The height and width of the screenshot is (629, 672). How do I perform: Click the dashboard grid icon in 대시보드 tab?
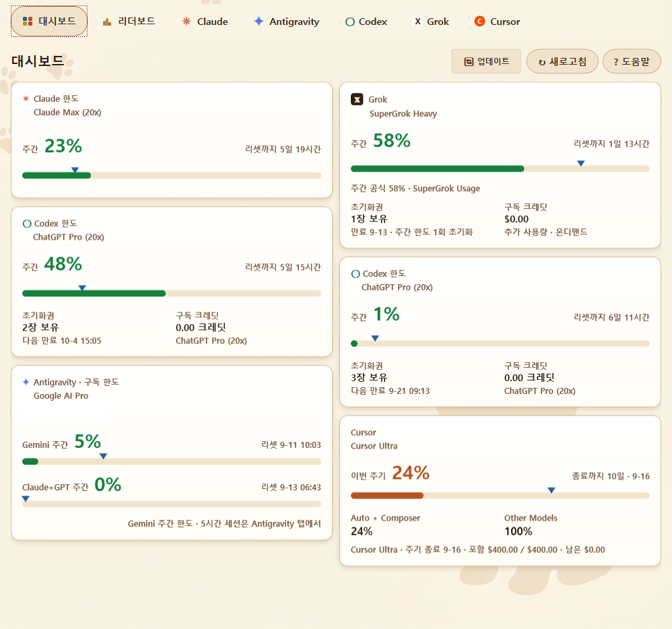pos(28,21)
